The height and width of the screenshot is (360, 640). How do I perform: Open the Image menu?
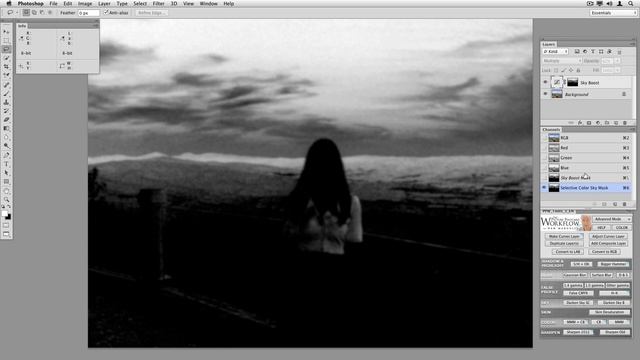tap(85, 4)
